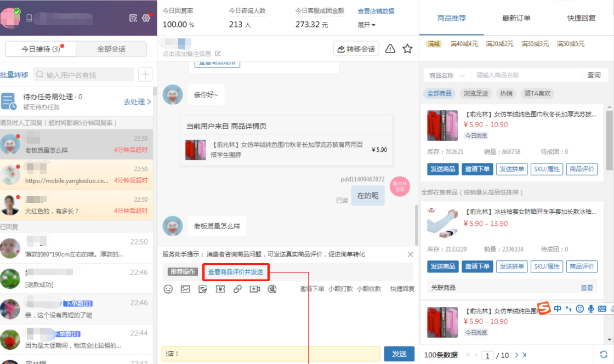614x364 pixels.
Task: Click 快捷回复 in chat toolbar
Action: [402, 289]
